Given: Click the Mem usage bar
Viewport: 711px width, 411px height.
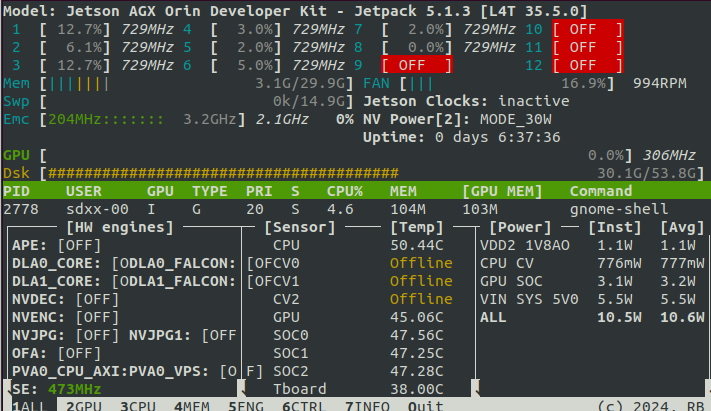Looking at the screenshot, I should tap(196, 83).
